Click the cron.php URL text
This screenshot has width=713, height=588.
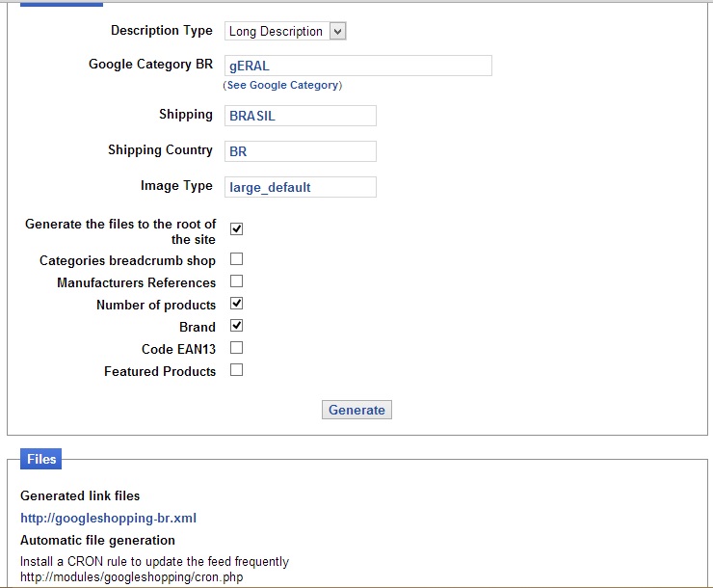click(x=131, y=577)
